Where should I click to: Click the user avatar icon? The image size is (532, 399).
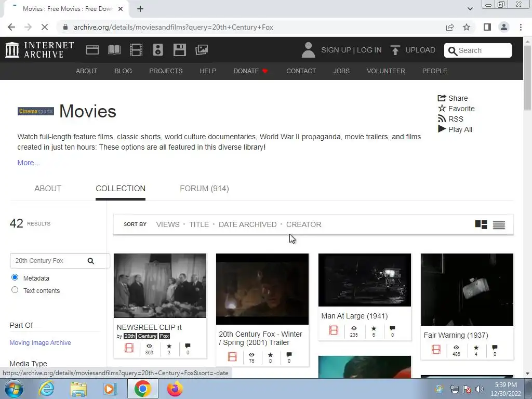tap(308, 50)
